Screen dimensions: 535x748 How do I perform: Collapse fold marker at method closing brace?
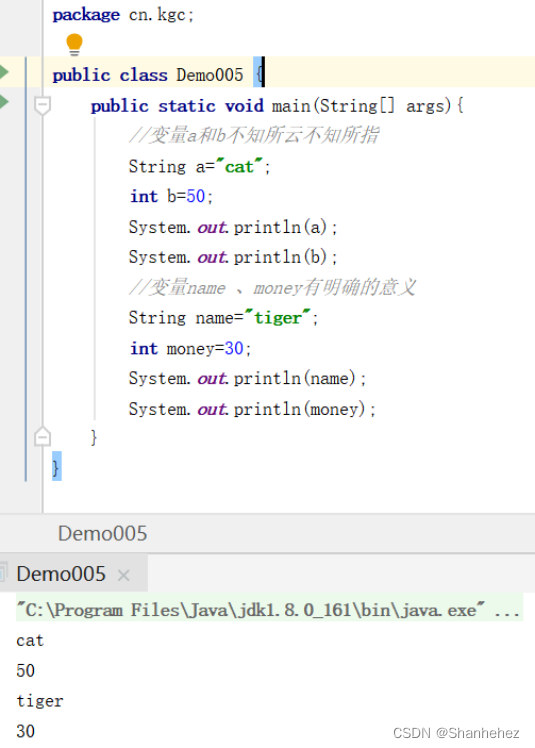click(42, 436)
